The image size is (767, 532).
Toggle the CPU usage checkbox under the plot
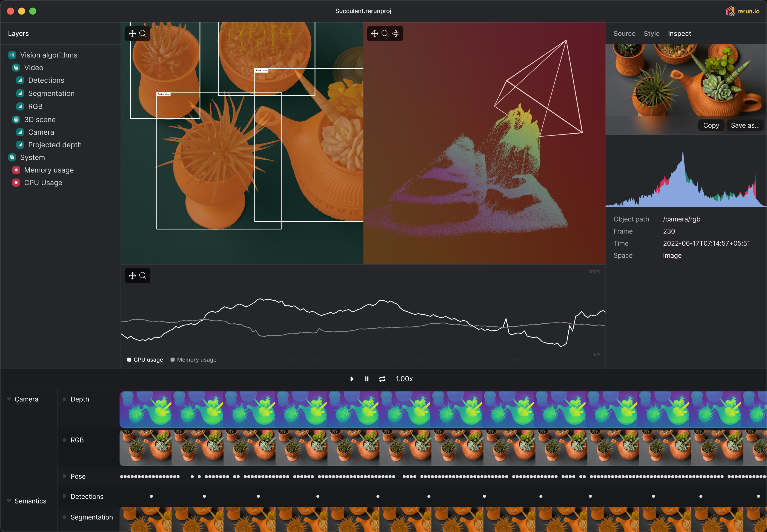[129, 360]
